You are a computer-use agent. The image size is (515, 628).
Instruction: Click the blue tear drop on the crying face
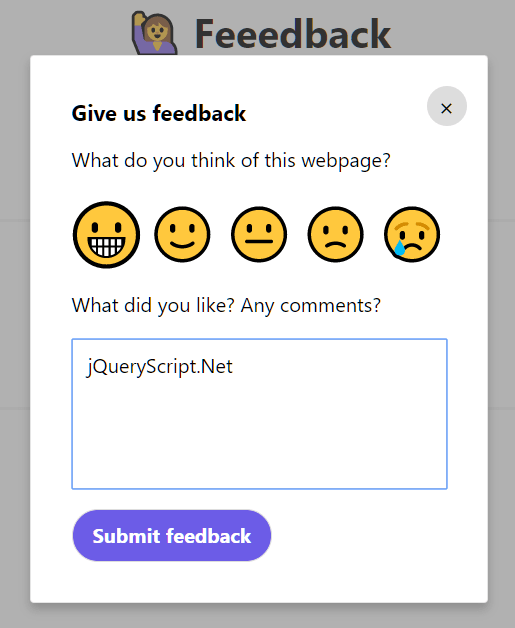tap(400, 248)
